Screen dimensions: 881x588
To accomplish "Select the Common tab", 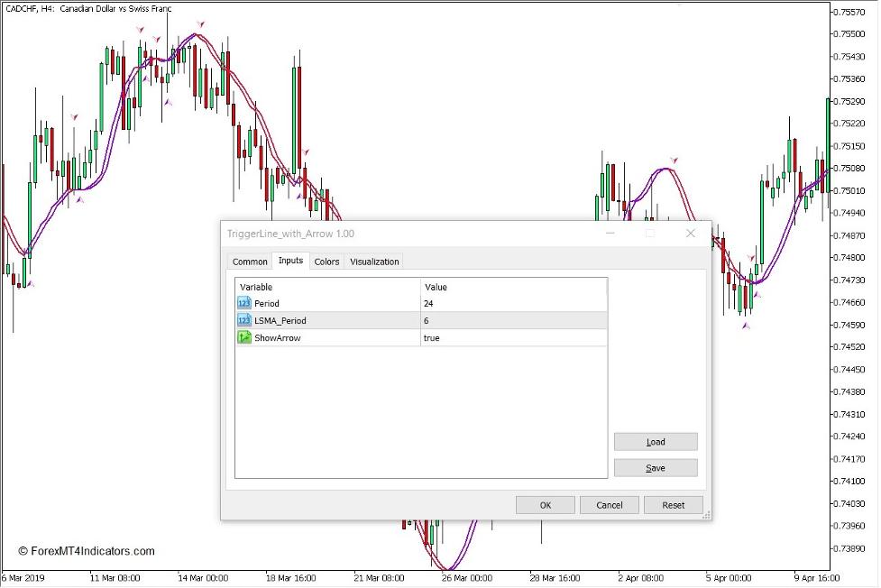I will [250, 262].
